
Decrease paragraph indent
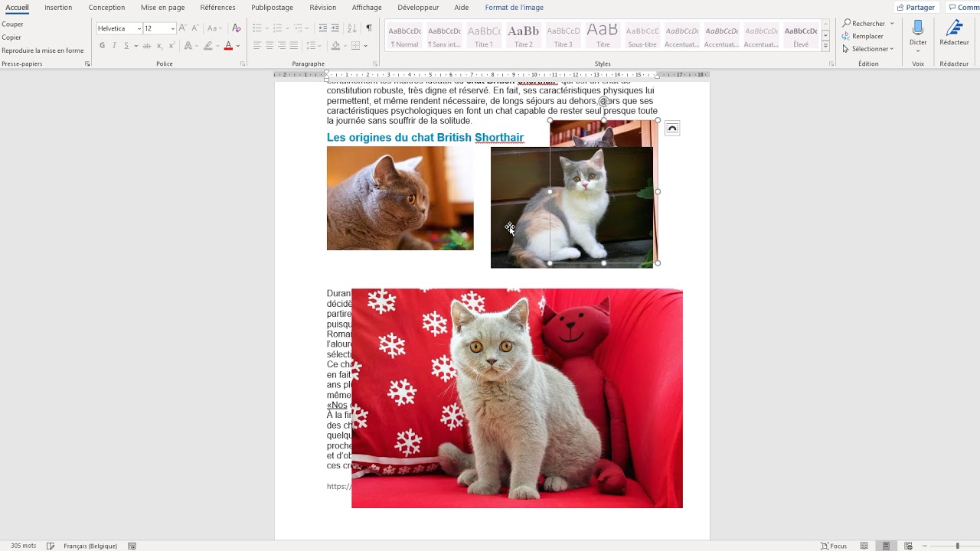[x=323, y=28]
